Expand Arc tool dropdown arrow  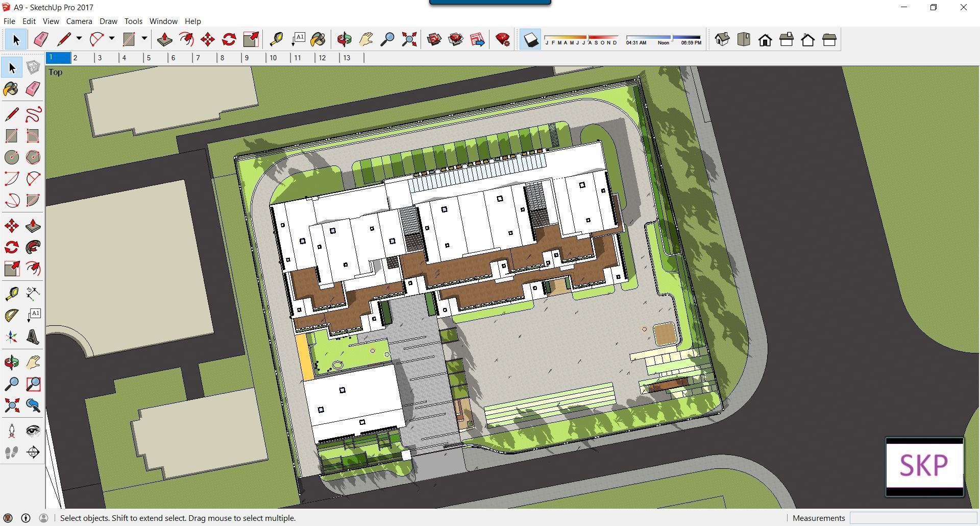pos(111,39)
